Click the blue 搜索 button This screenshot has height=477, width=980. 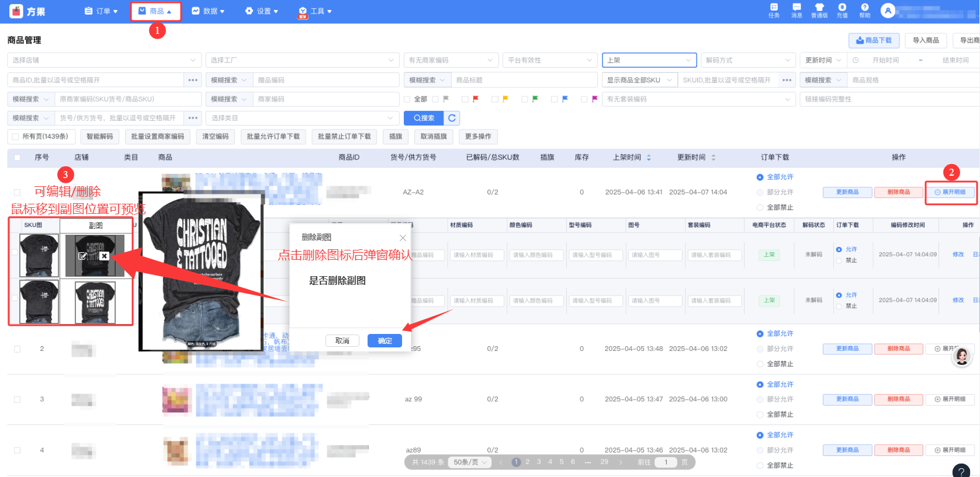coord(424,118)
